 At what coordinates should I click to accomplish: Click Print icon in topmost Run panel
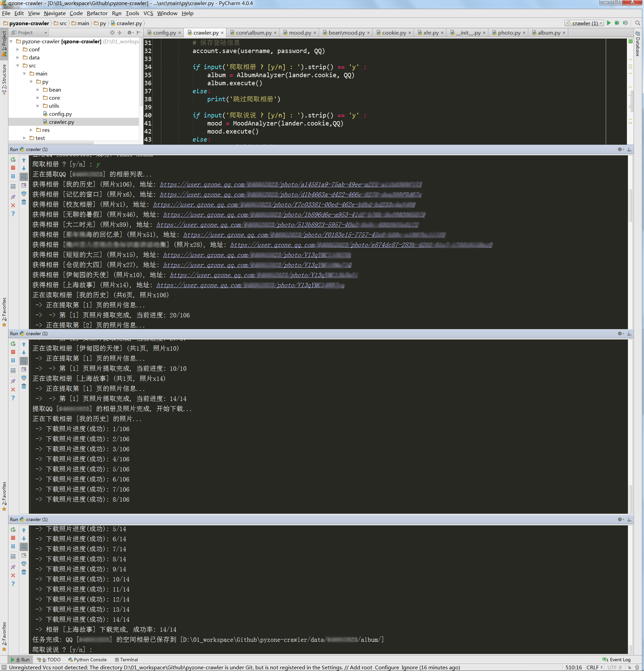coord(23,194)
